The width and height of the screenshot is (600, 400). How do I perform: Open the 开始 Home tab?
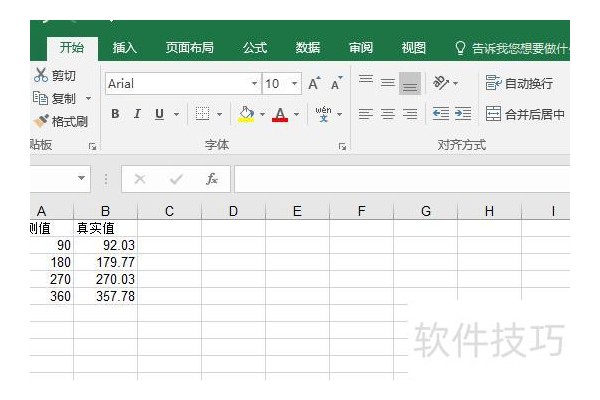point(72,48)
